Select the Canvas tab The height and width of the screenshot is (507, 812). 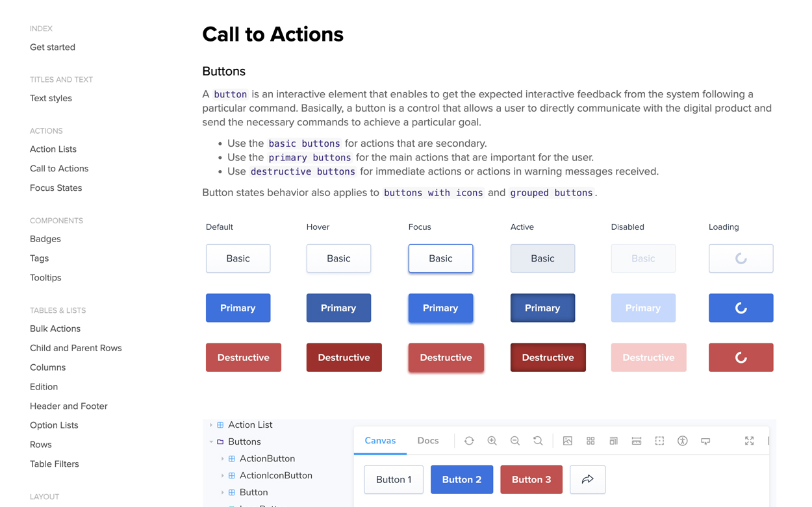tap(380, 441)
